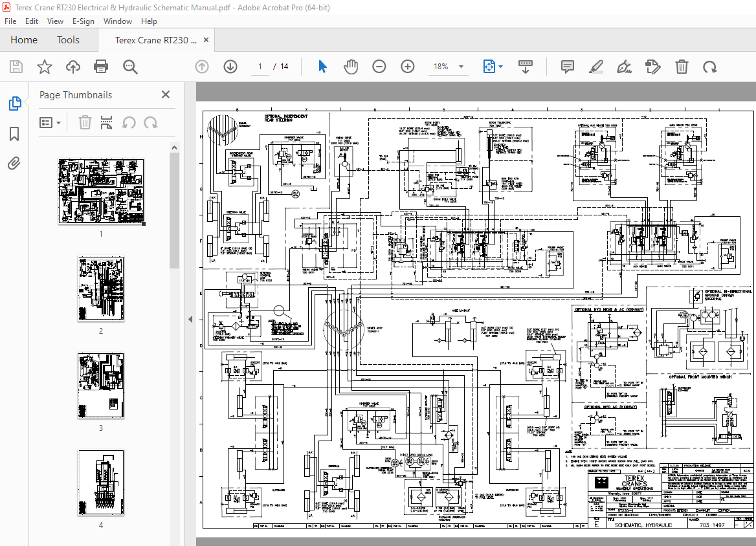Open the E-Sign menu

(83, 21)
